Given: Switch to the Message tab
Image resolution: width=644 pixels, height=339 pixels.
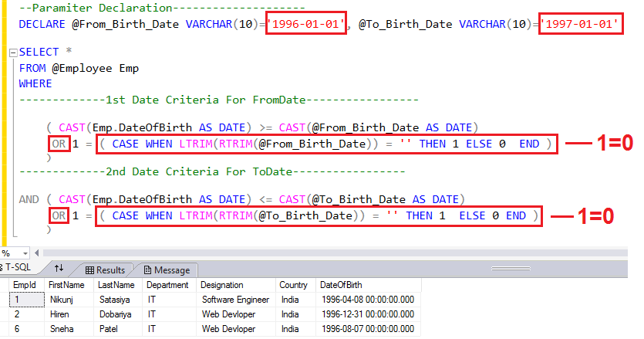Looking at the screenshot, I should click(167, 270).
